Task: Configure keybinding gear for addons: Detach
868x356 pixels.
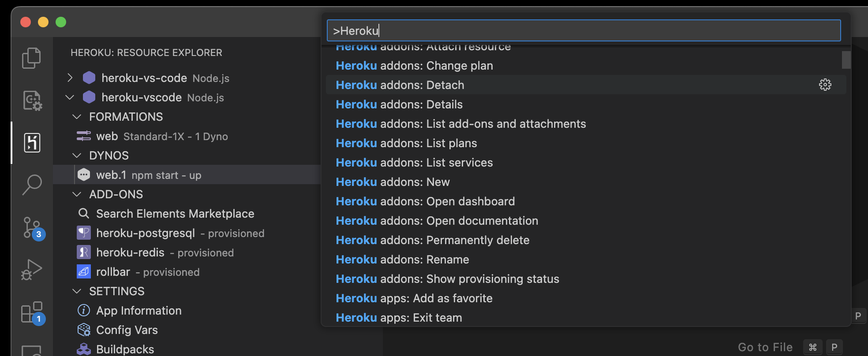Action: 825,85
